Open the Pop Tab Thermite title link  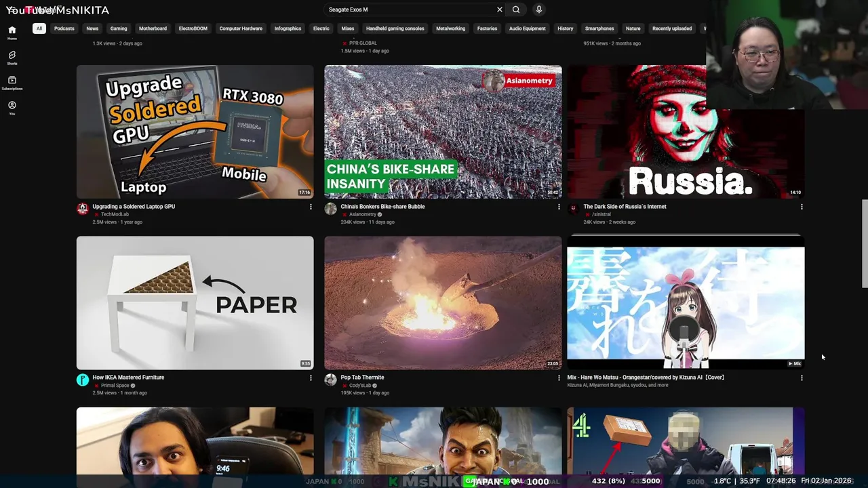(362, 378)
